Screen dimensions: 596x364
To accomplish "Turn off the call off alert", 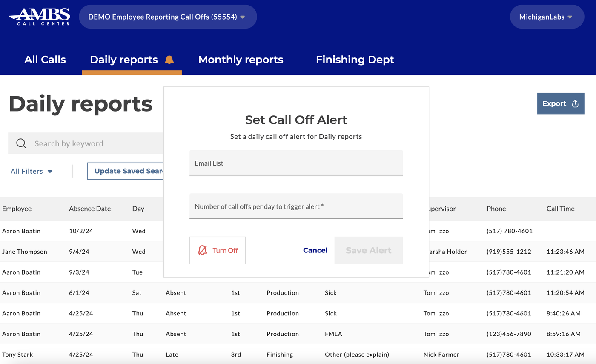I will 218,250.
